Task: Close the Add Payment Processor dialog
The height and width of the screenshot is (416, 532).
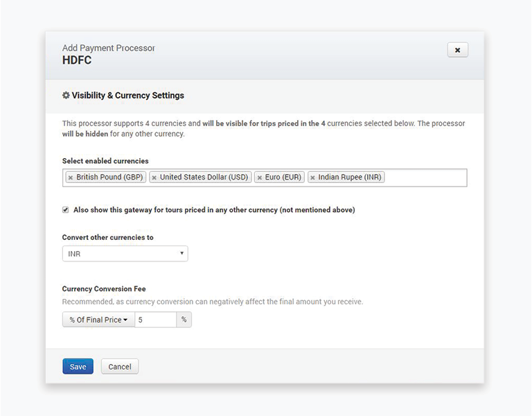Action: [x=457, y=50]
